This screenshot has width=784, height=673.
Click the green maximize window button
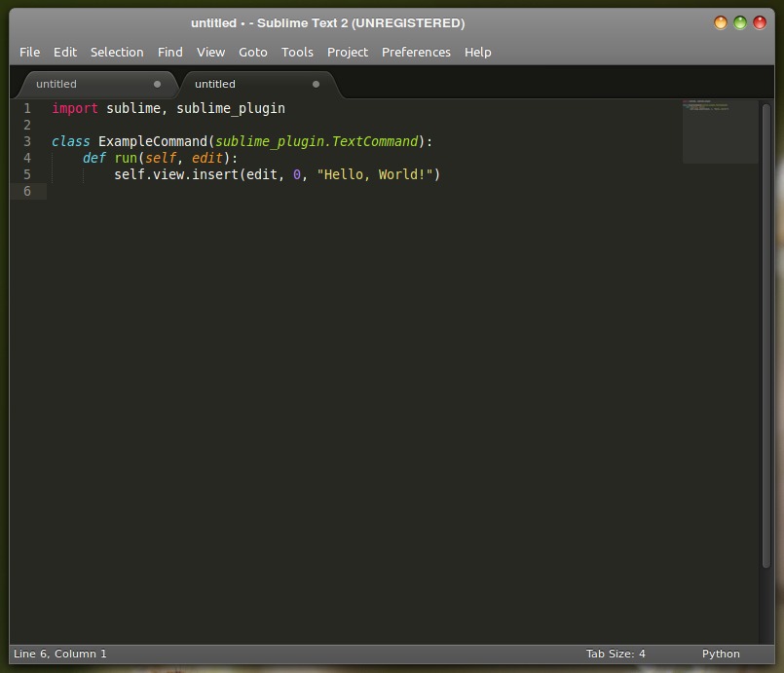pos(740,23)
